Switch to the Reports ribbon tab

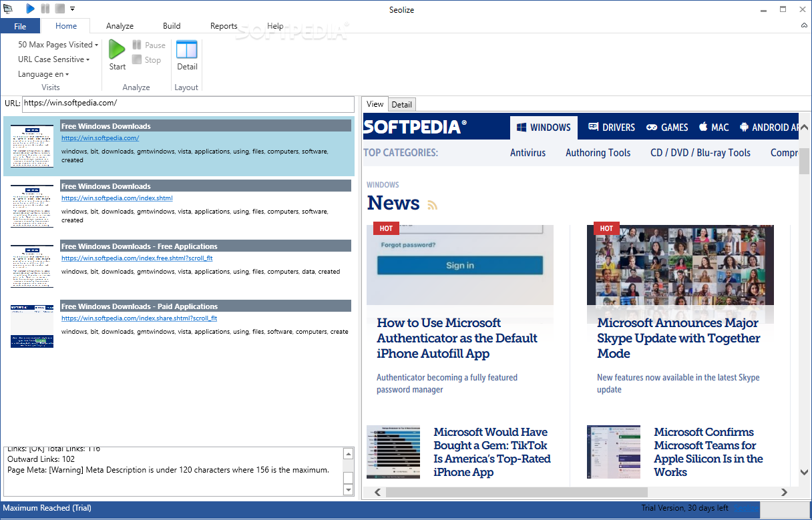(224, 26)
